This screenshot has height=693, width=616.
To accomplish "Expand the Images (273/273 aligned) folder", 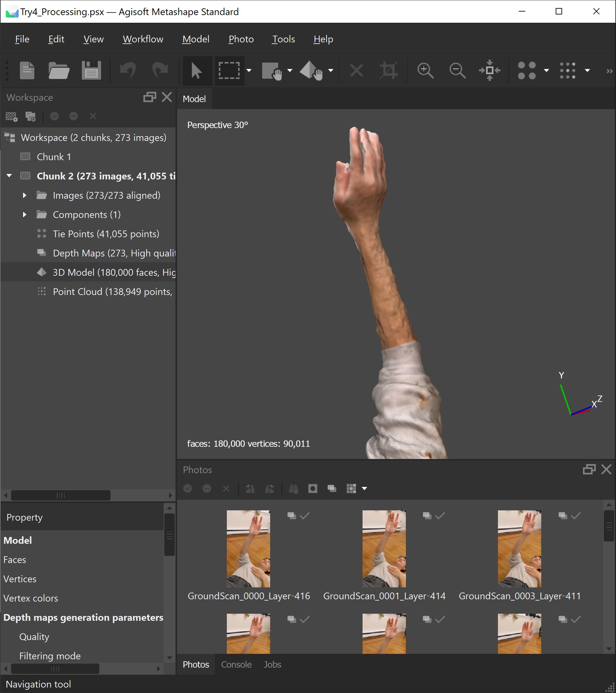I will click(x=24, y=195).
